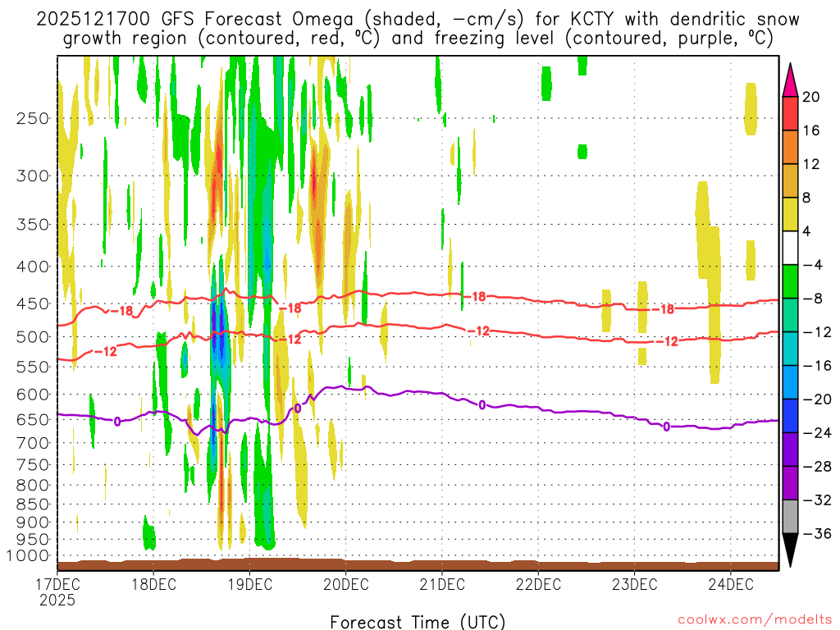Click the 250 pressure level label

pyautogui.click(x=33, y=118)
